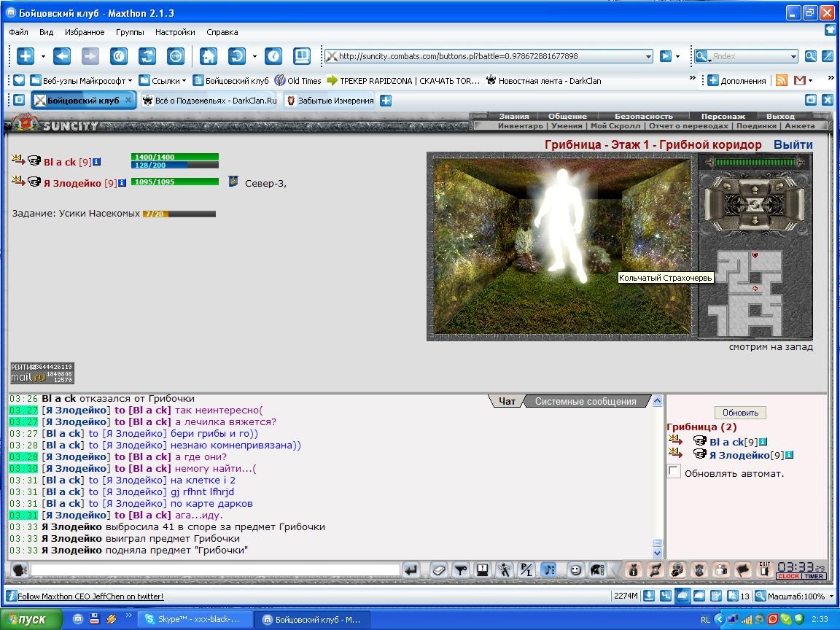The image size is (840, 630).
Task: Click the greyed Forward arrow button
Action: [x=90, y=55]
